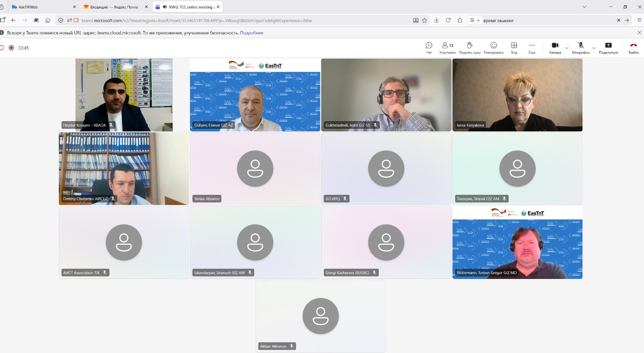
Task: Unmute the microphone
Action: 580,47
